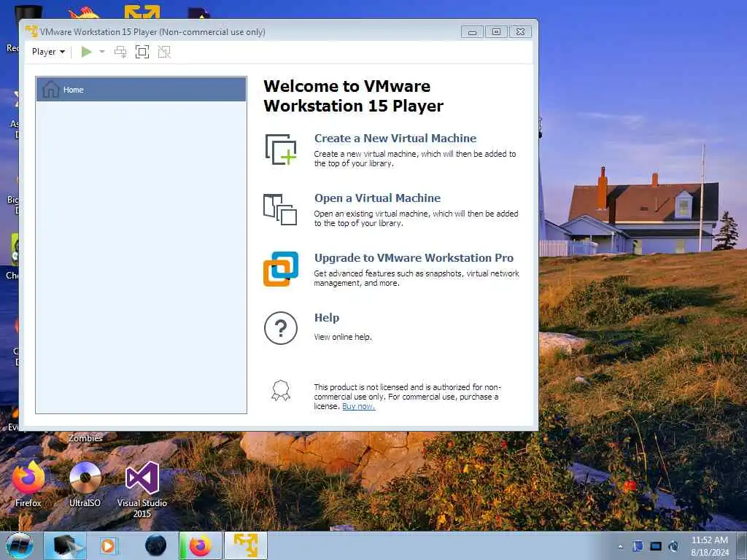The height and width of the screenshot is (560, 747).
Task: Maximize the VMware Player window
Action: pos(496,32)
